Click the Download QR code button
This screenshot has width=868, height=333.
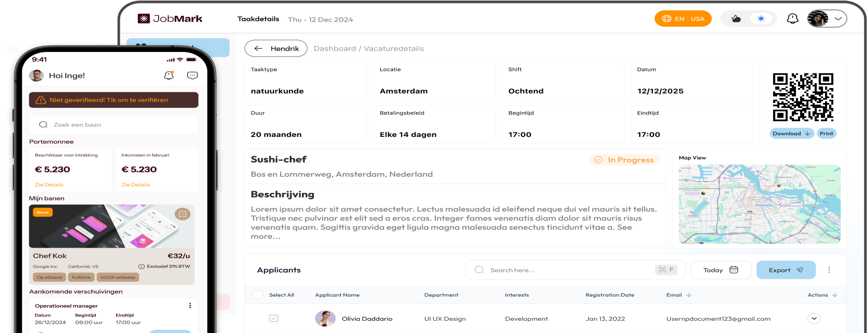[x=791, y=133]
